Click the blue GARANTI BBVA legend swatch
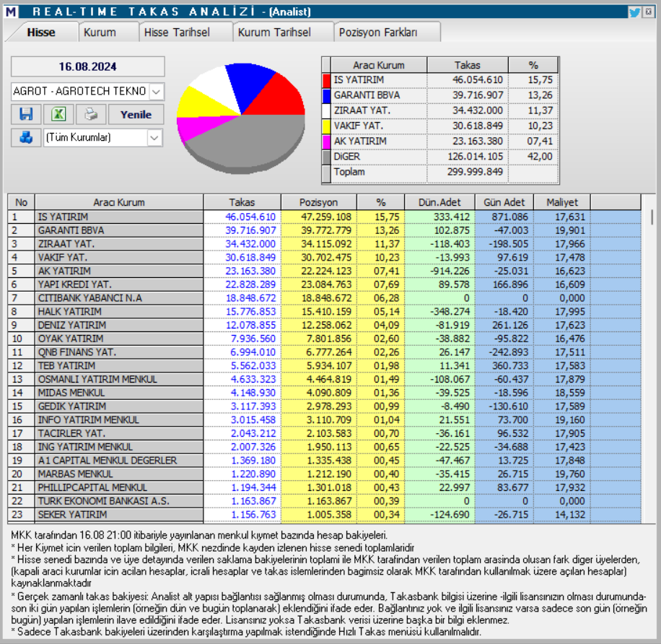This screenshot has height=644, width=661. click(x=326, y=95)
